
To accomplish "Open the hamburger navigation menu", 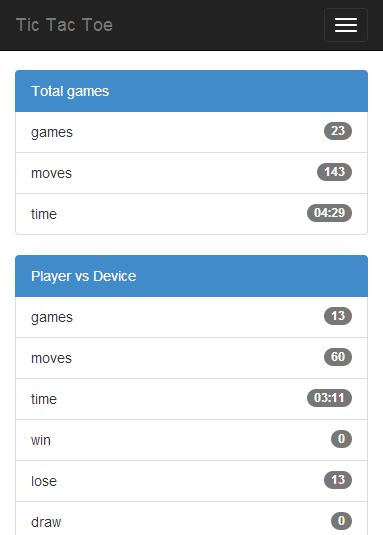I will tap(345, 25).
